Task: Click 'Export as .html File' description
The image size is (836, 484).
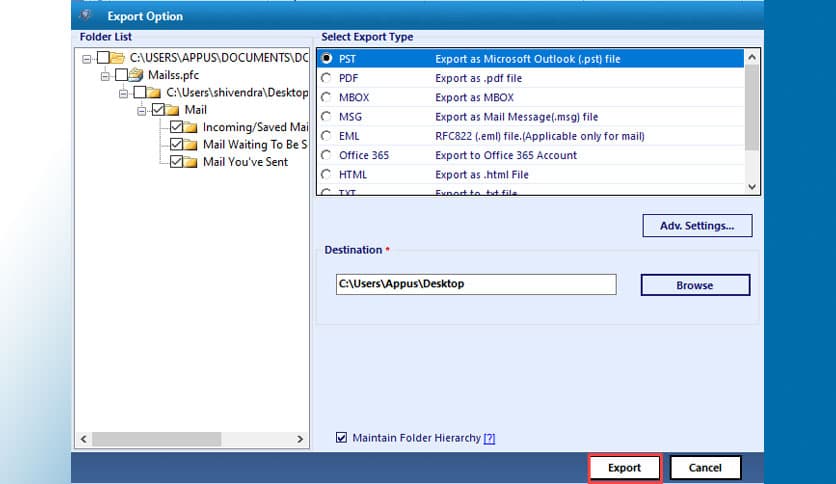Action: (482, 174)
